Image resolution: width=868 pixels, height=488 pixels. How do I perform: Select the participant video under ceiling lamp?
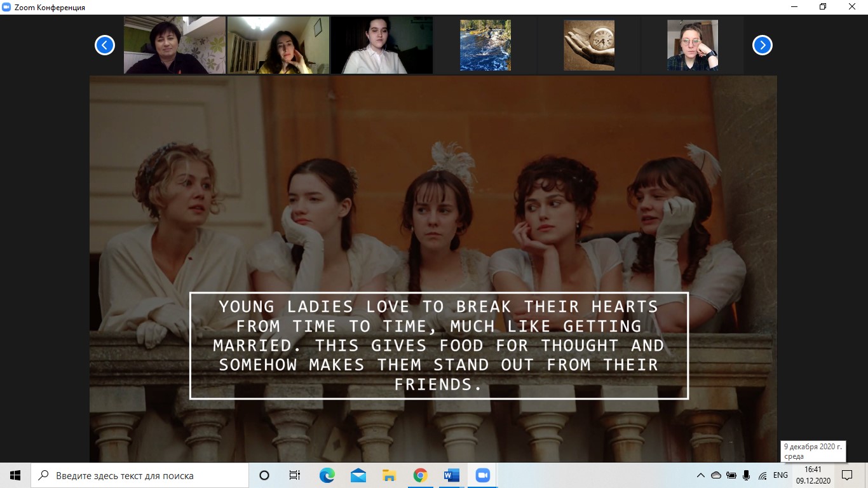pyautogui.click(x=278, y=45)
